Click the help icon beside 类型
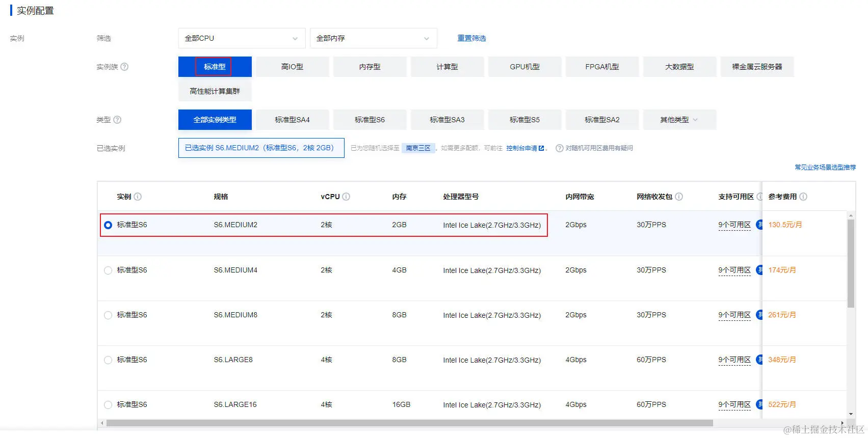This screenshot has width=868, height=438. coord(117,120)
